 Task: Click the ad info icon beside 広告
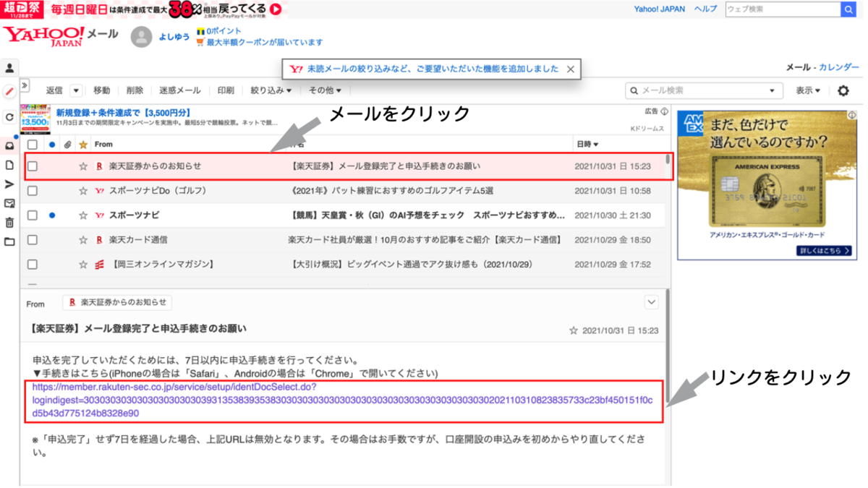coord(664,112)
